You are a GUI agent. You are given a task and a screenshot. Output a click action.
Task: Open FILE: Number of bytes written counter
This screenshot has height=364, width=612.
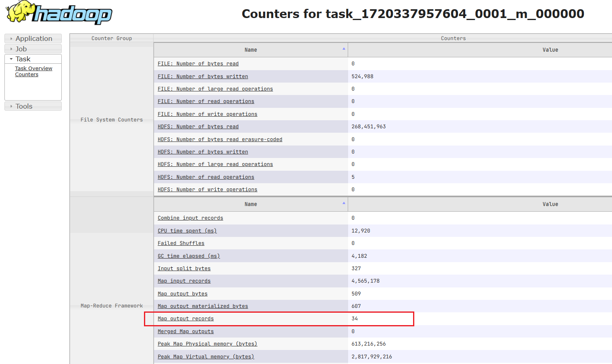(203, 77)
